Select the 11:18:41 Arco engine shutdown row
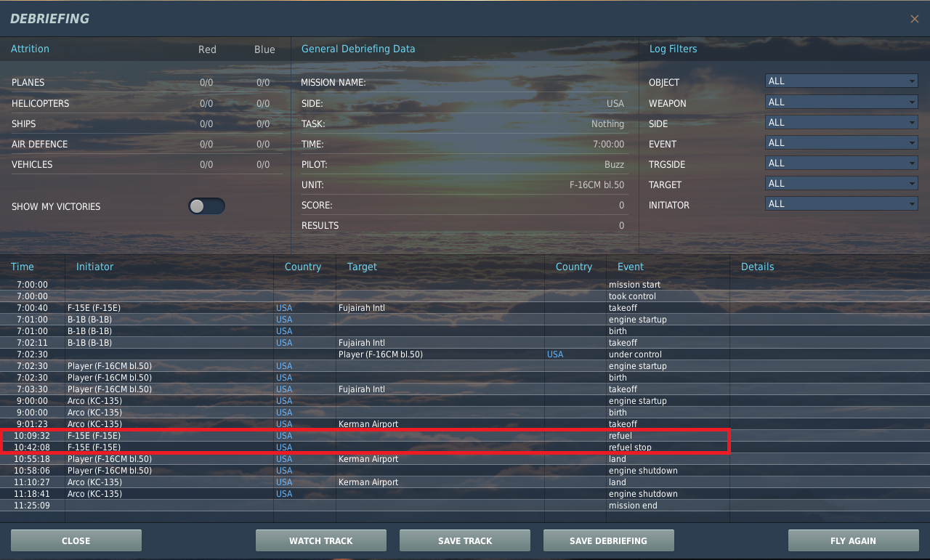 click(465, 494)
